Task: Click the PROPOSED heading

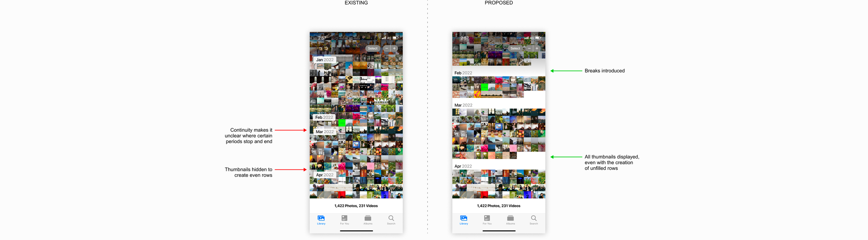Action: click(x=499, y=3)
